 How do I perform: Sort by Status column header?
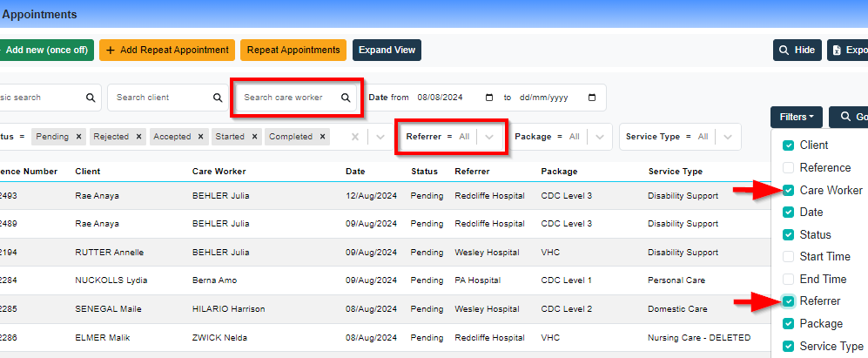pos(425,172)
